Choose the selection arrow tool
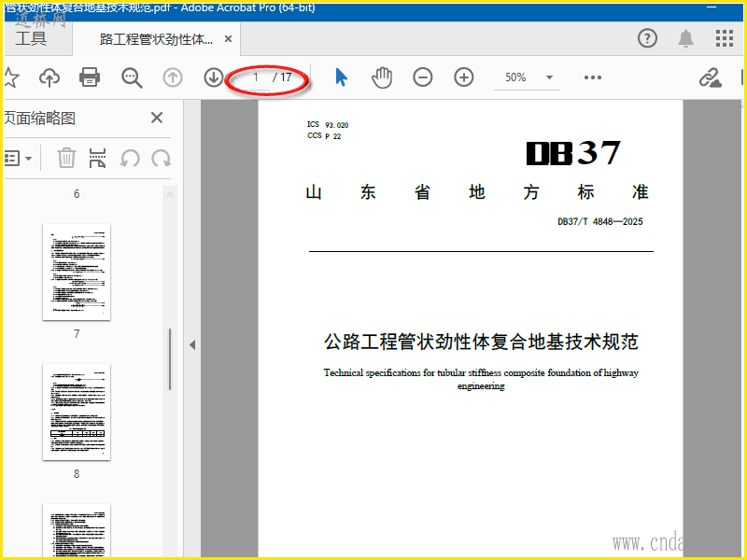747x560 pixels. click(x=341, y=77)
